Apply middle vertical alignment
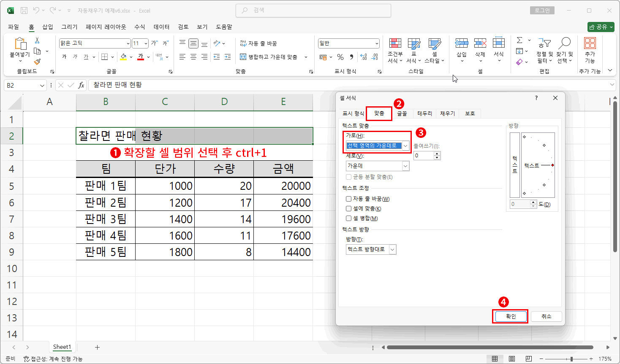Viewport: 620px width, 364px height. 193,43
